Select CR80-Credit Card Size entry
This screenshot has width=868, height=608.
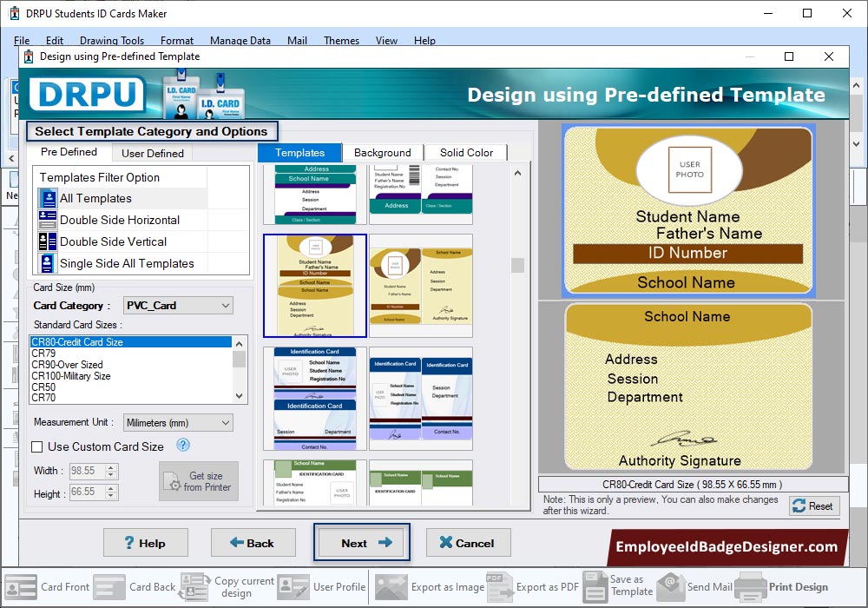pos(131,342)
